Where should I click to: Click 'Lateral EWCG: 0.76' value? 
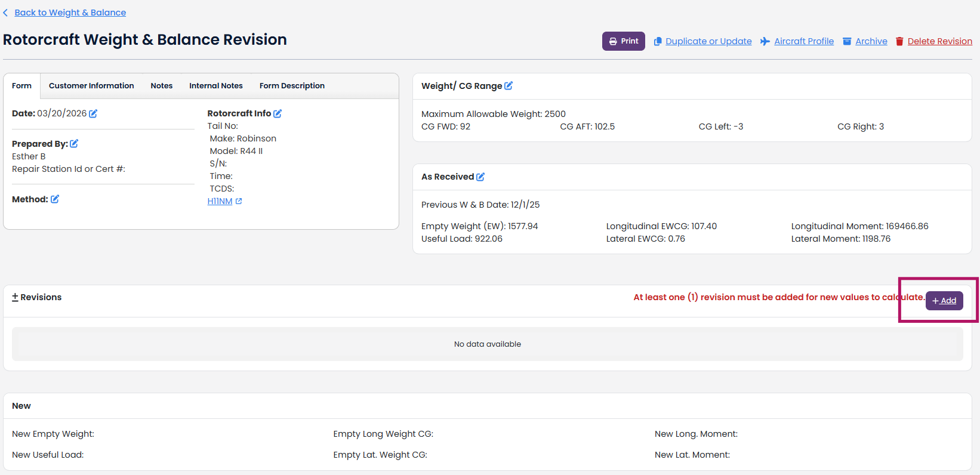(x=646, y=239)
